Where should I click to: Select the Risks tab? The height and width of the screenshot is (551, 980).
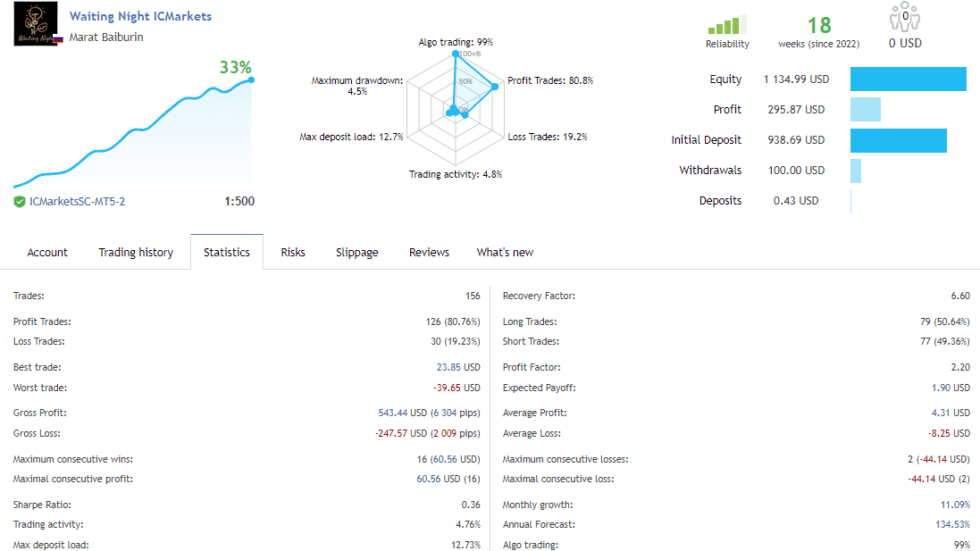point(293,252)
